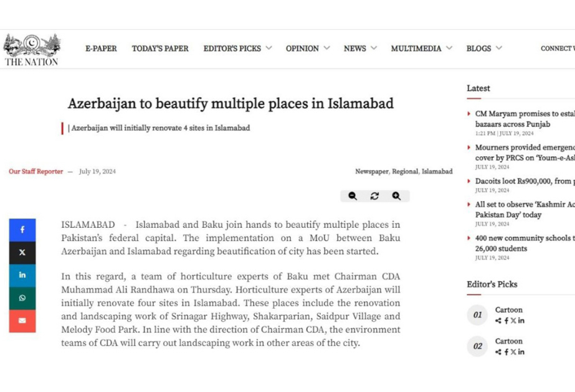
Task: Share article through WhatsApp sidebar icon
Action: click(x=22, y=298)
